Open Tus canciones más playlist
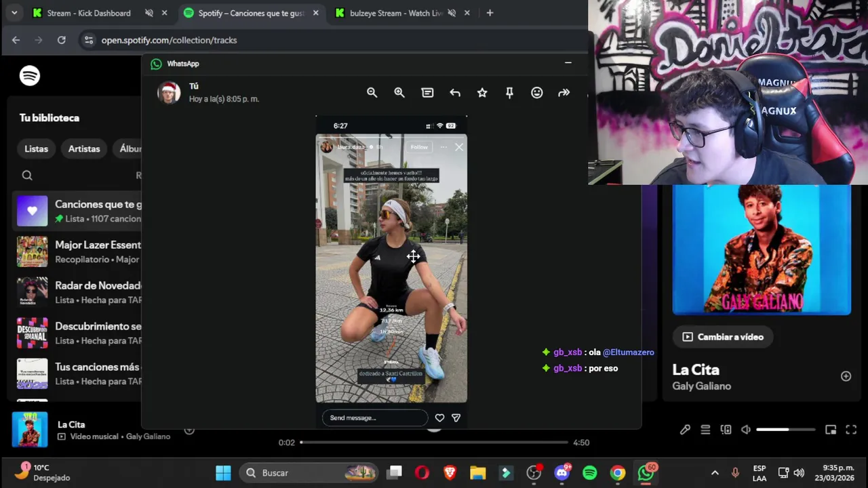The width and height of the screenshot is (868, 488). 78,373
